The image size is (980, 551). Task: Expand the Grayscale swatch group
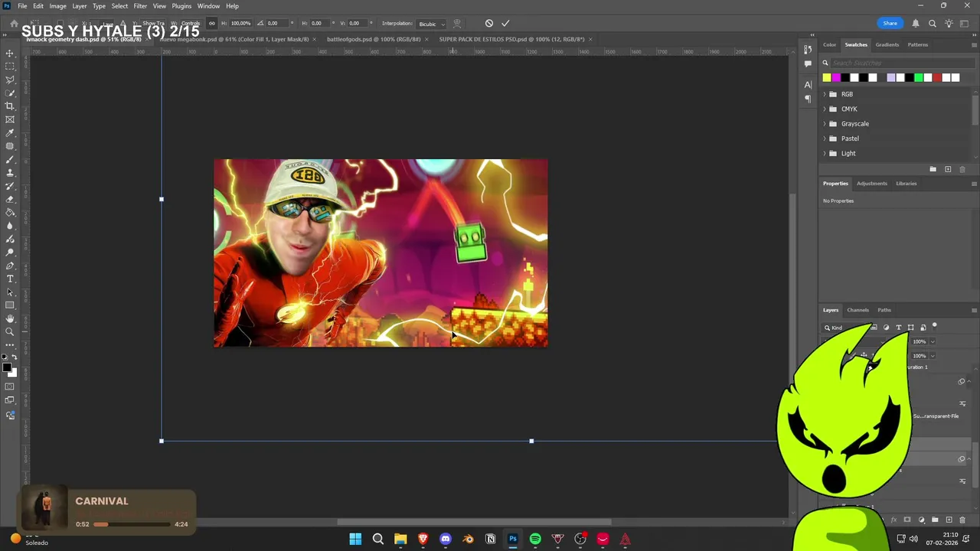pos(825,123)
